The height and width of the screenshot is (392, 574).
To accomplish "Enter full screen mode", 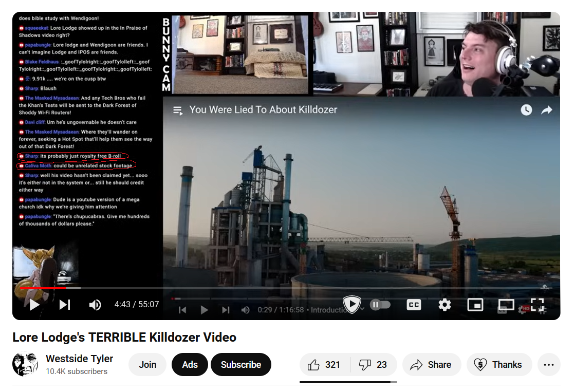I will pos(537,305).
